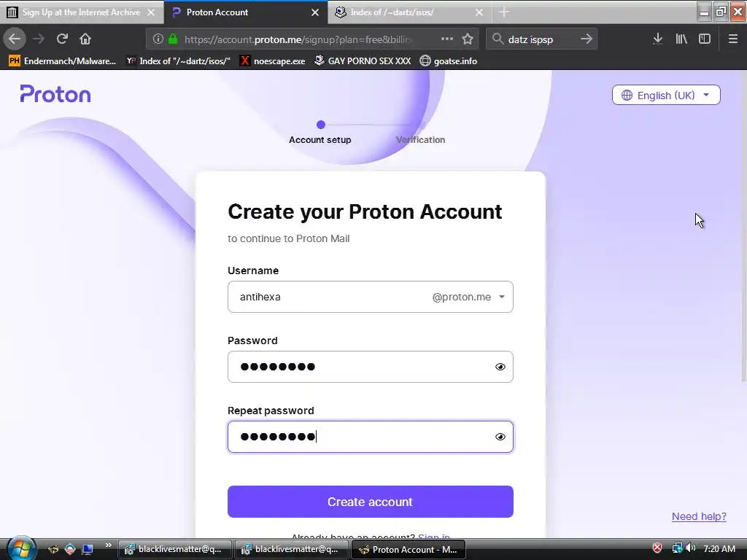Open first blacklivesmatter@q taskbar window
Viewport: 747px width, 560px height.
[174, 549]
